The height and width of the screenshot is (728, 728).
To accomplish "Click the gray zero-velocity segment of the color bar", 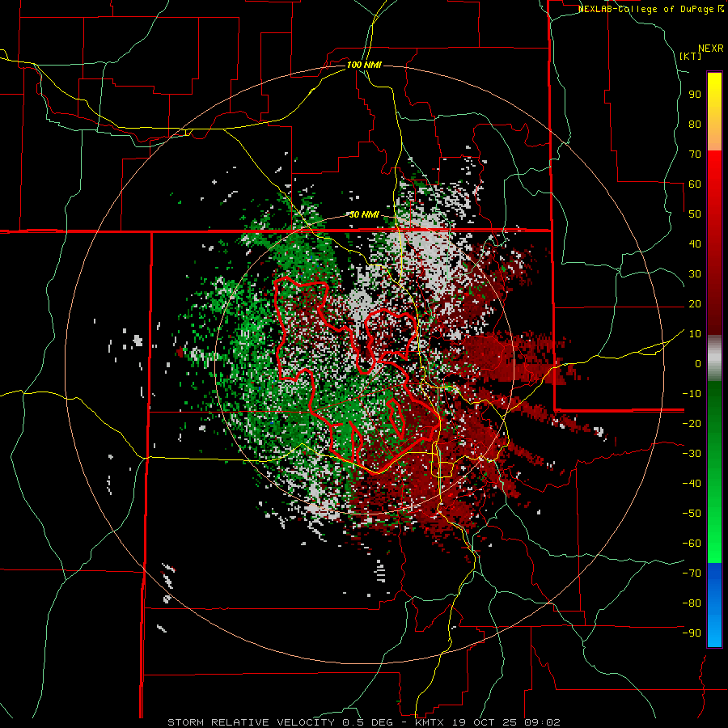I will tap(714, 358).
